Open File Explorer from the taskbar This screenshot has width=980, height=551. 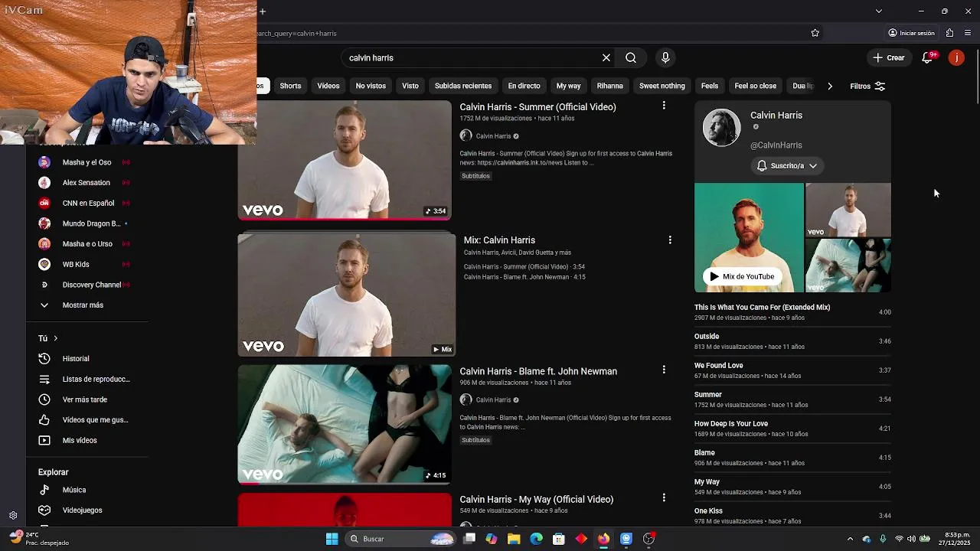[514, 539]
